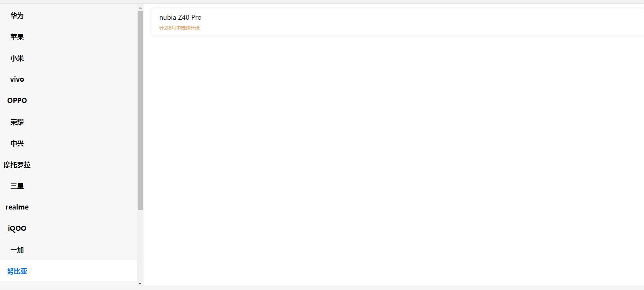644x290 pixels.
Task: Click the highlighted 努比亚 brand tab
Action: point(17,271)
